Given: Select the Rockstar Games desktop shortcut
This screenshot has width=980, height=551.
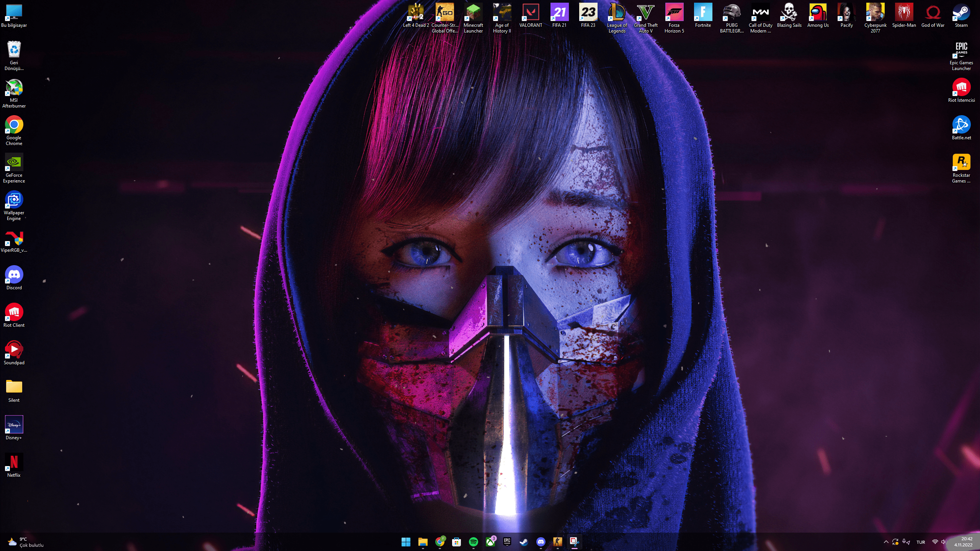Looking at the screenshot, I should pos(961,168).
